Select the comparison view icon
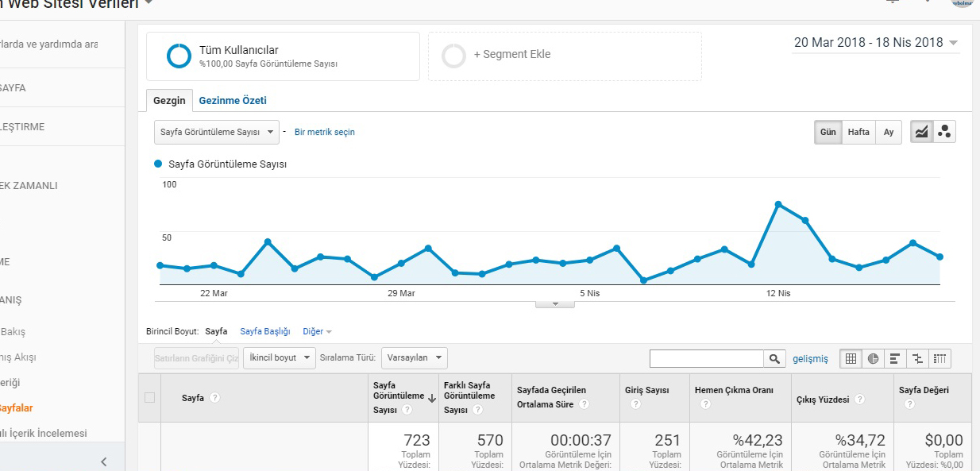This screenshot has height=471, width=980. pyautogui.click(x=917, y=358)
